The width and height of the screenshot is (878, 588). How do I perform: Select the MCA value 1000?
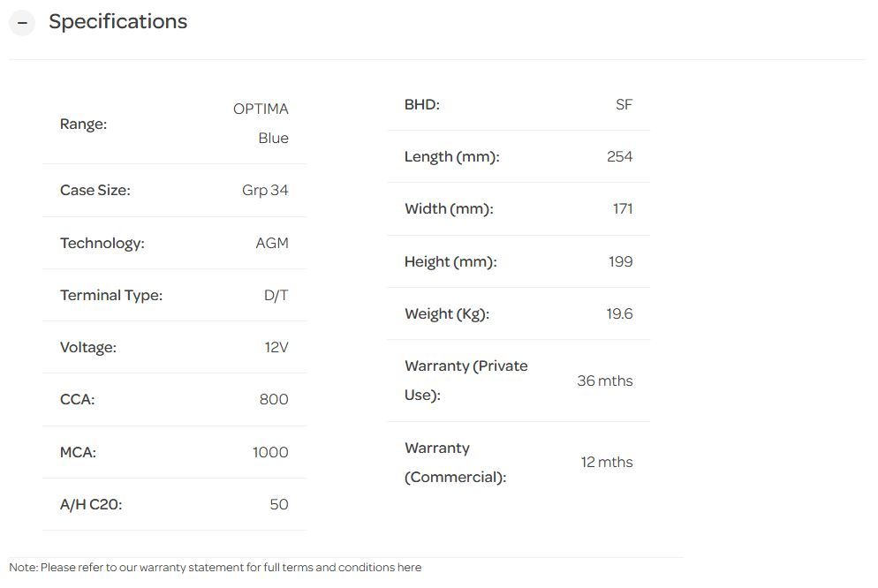click(270, 452)
